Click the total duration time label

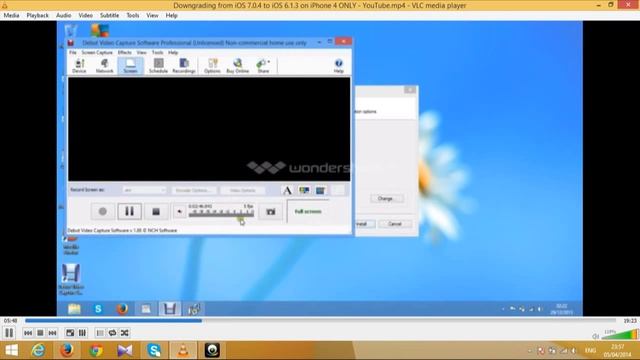629,321
